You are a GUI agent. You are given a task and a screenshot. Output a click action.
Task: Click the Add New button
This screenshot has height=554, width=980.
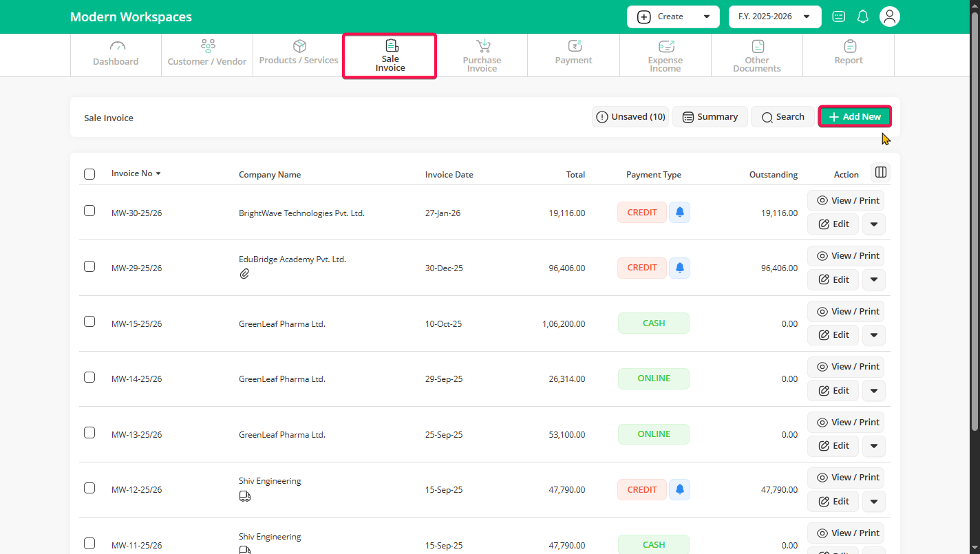click(854, 117)
